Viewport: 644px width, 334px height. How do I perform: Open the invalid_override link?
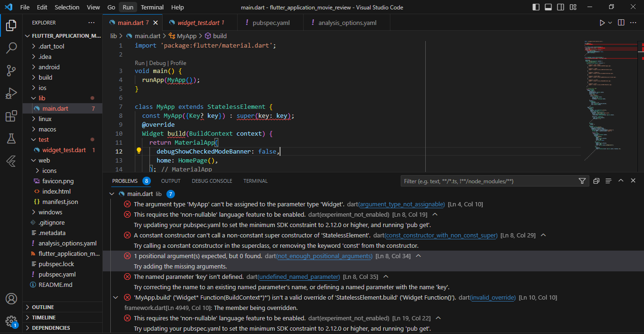coord(493,297)
